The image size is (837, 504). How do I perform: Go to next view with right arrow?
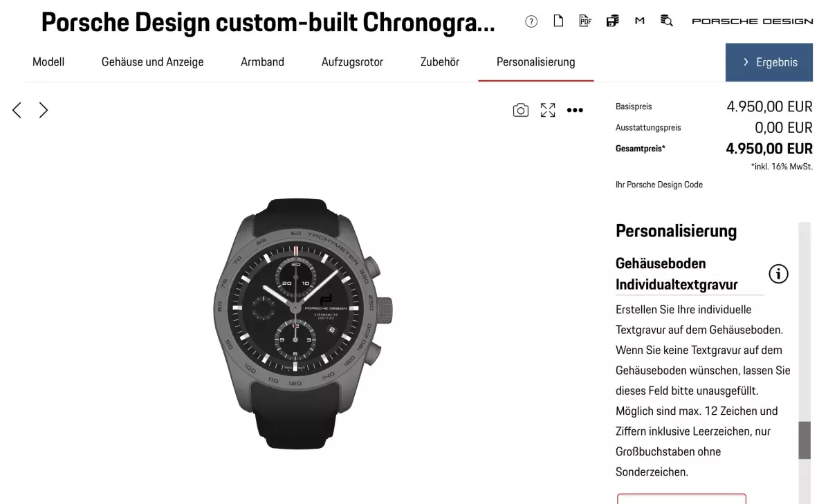point(44,110)
